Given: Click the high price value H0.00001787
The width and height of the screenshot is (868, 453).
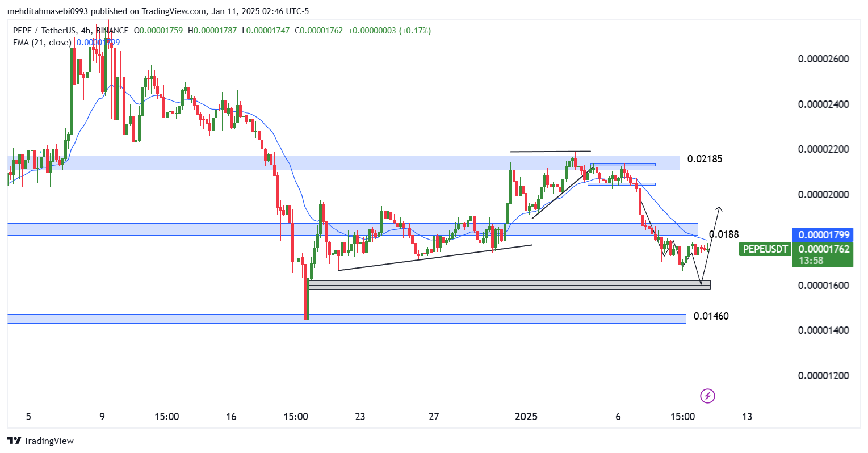Looking at the screenshot, I should (x=212, y=31).
